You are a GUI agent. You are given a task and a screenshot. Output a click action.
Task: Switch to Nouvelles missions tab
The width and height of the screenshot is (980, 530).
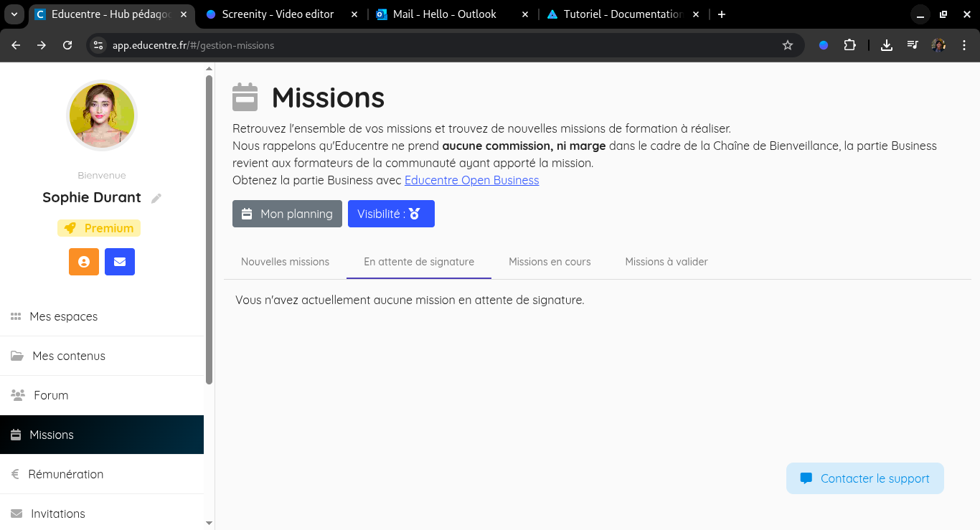(285, 262)
